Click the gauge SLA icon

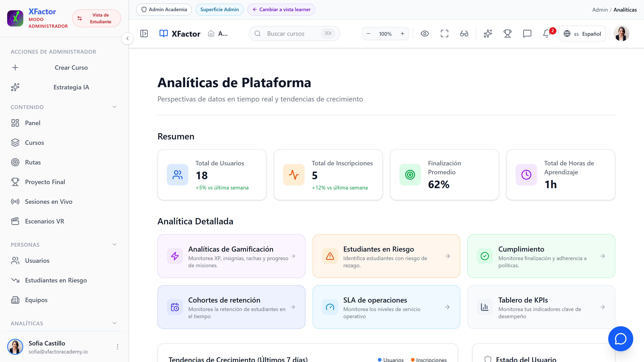[330, 307]
